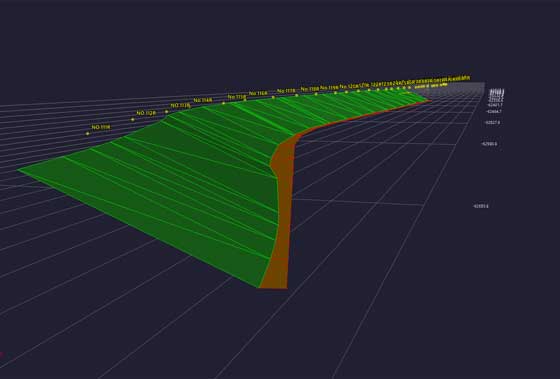Pick the yellow point marker under No.1140

tap(224, 103)
